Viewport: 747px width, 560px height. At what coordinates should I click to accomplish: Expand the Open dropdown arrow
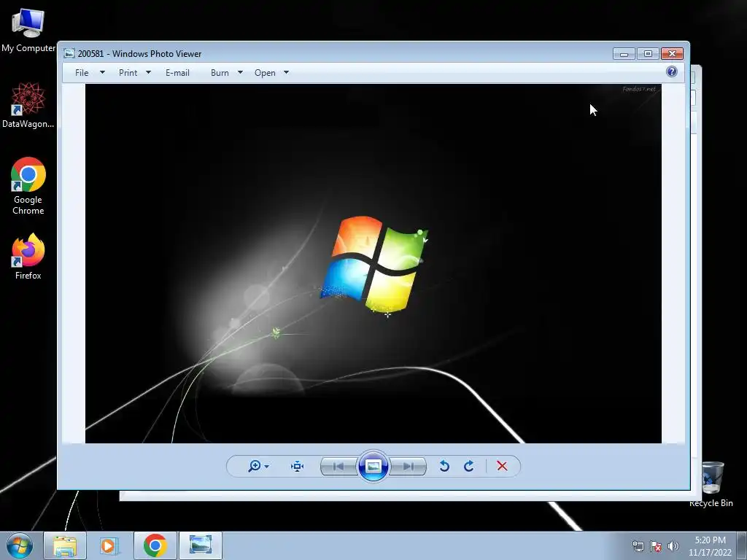(x=286, y=72)
